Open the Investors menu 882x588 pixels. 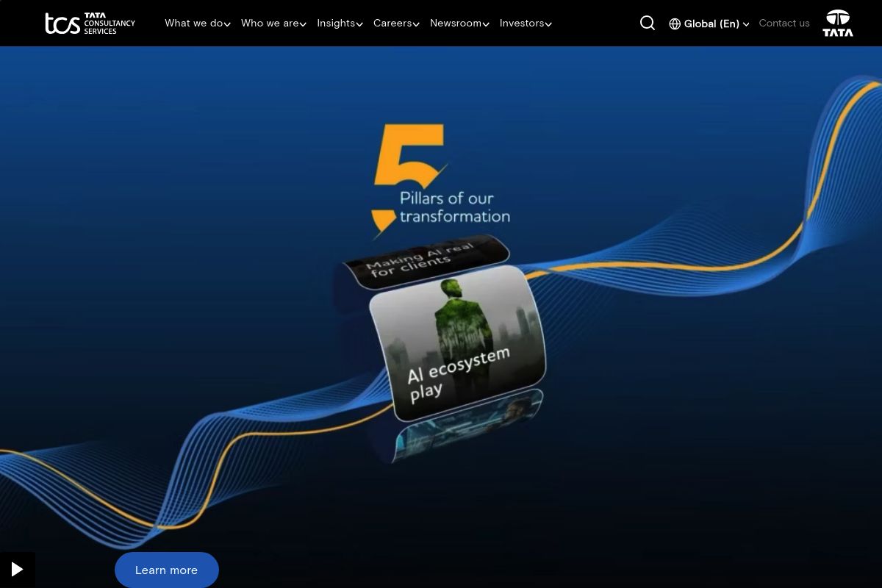(x=522, y=23)
